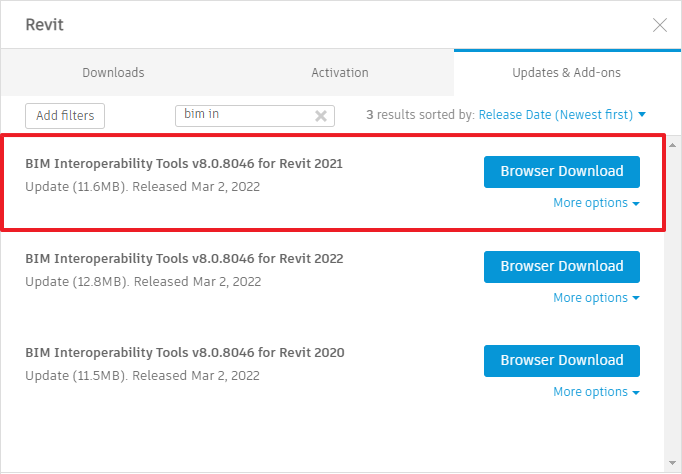Open the Activation tab

[x=340, y=73]
